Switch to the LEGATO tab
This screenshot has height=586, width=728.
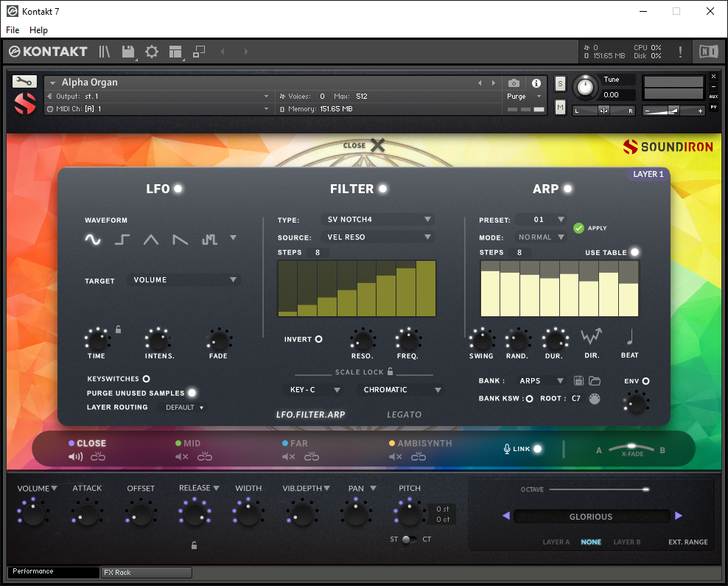point(404,415)
